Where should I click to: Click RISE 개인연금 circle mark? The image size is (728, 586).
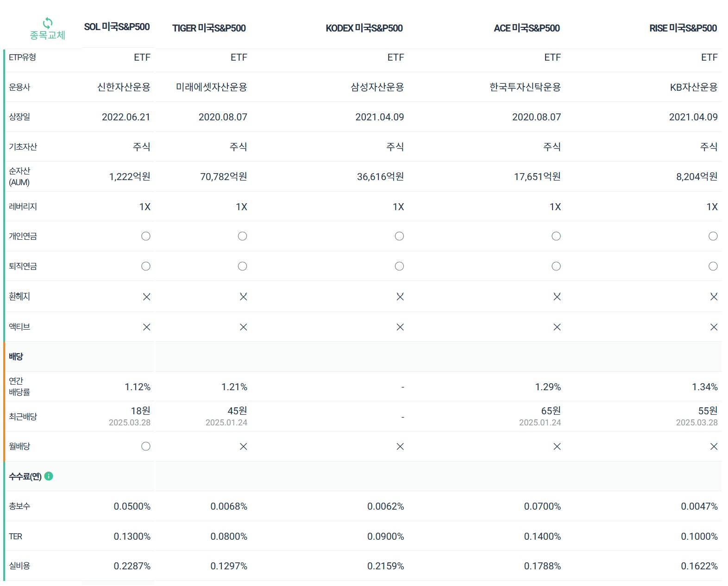[x=713, y=236]
